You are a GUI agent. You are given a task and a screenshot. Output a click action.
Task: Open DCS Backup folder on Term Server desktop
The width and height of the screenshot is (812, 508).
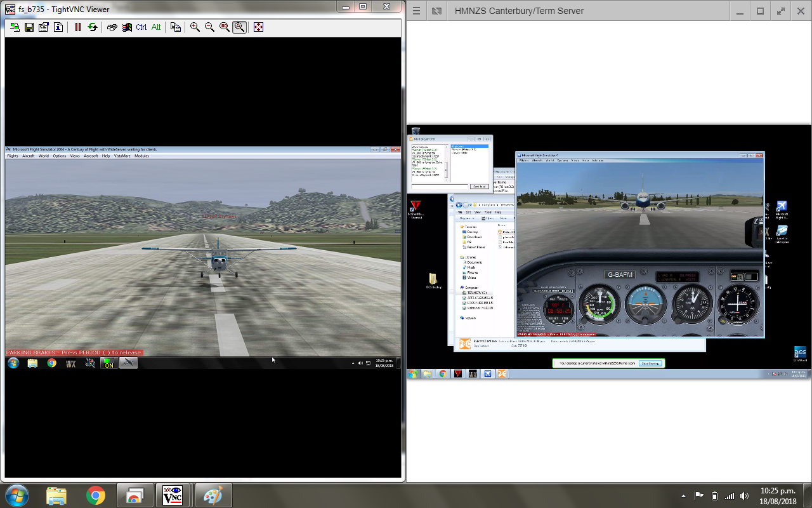433,281
